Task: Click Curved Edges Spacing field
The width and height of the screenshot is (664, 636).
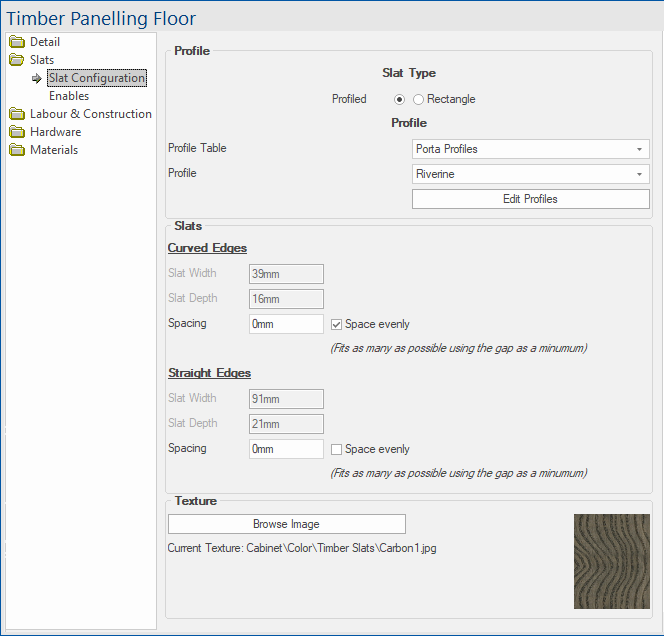Action: click(x=286, y=324)
